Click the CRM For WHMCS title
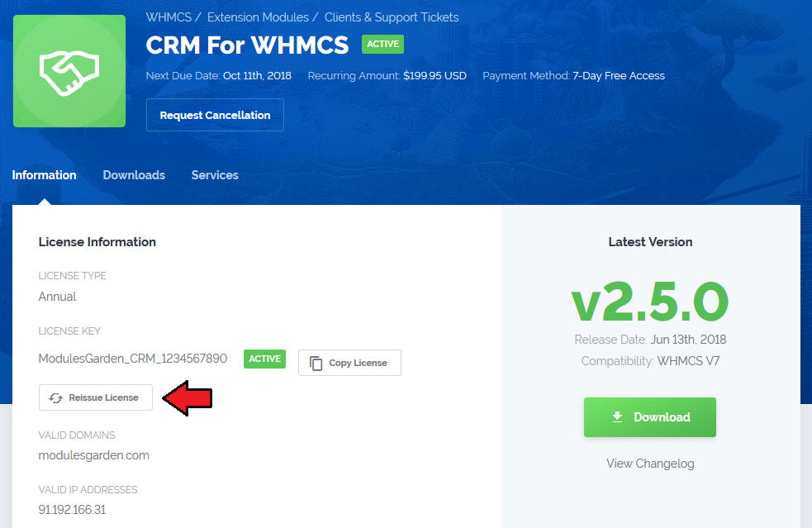Viewport: 812px width, 528px height. (x=248, y=45)
